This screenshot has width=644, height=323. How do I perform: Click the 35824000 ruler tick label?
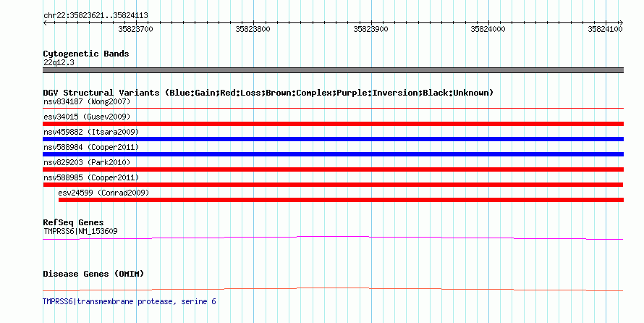[x=488, y=29]
